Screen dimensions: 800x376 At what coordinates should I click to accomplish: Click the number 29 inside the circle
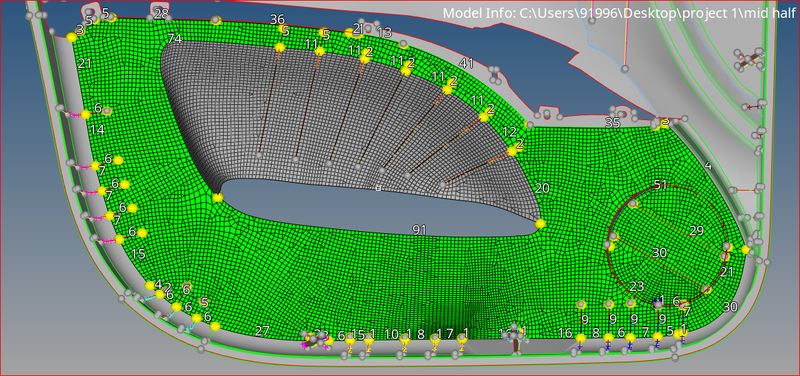[x=696, y=231]
